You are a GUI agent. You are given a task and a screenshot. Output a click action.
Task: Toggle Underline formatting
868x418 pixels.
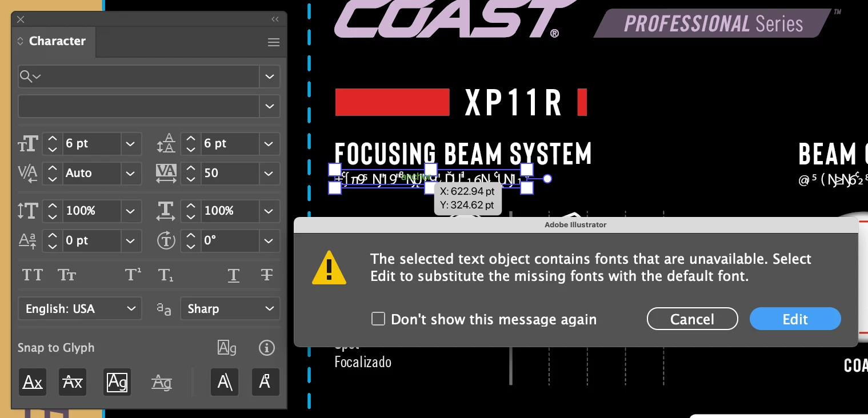coord(233,276)
